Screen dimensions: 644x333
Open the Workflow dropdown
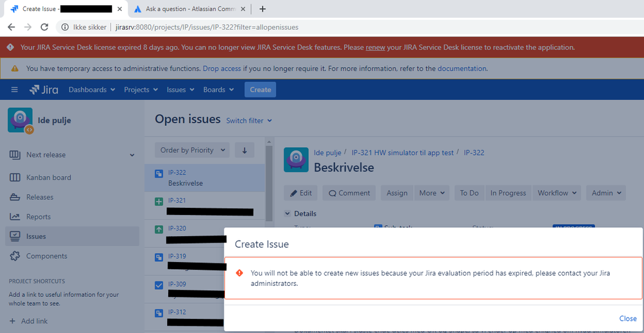556,193
